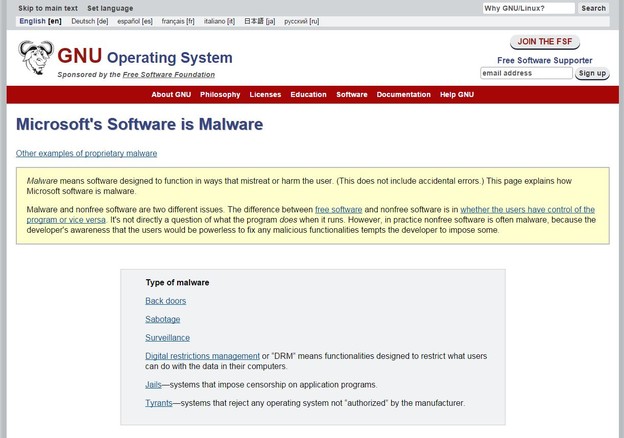Select English [en] language
This screenshot has height=438, width=624.
pos(40,21)
